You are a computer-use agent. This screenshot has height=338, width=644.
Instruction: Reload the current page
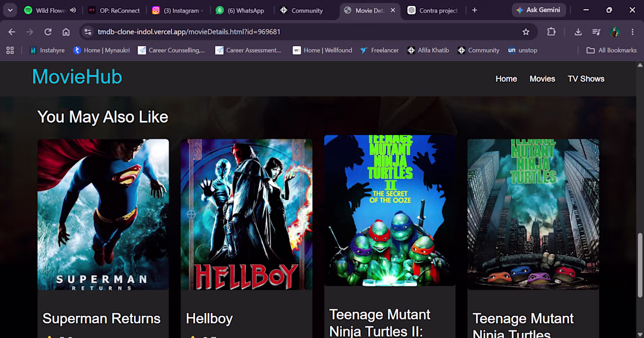tap(48, 32)
